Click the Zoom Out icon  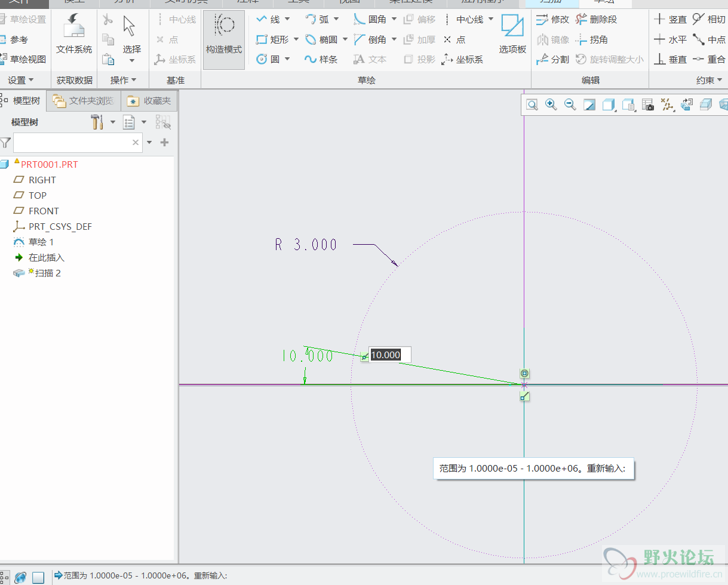[x=570, y=105]
